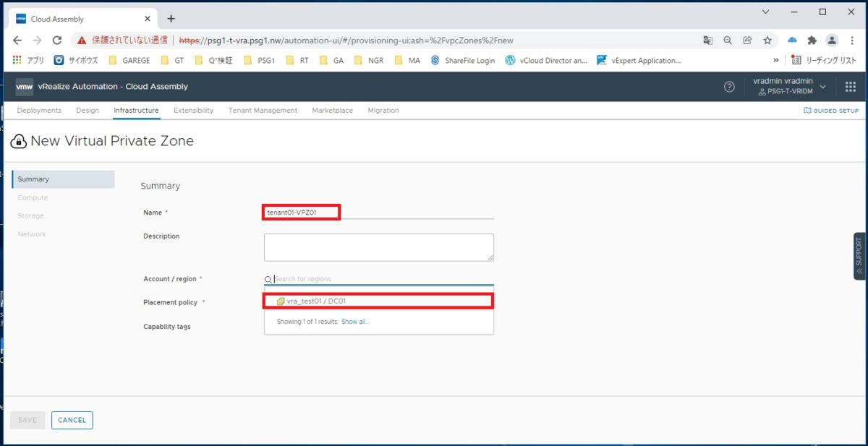The image size is (868, 446).
Task: Open the サイボウズ bookmark
Action: pos(76,61)
